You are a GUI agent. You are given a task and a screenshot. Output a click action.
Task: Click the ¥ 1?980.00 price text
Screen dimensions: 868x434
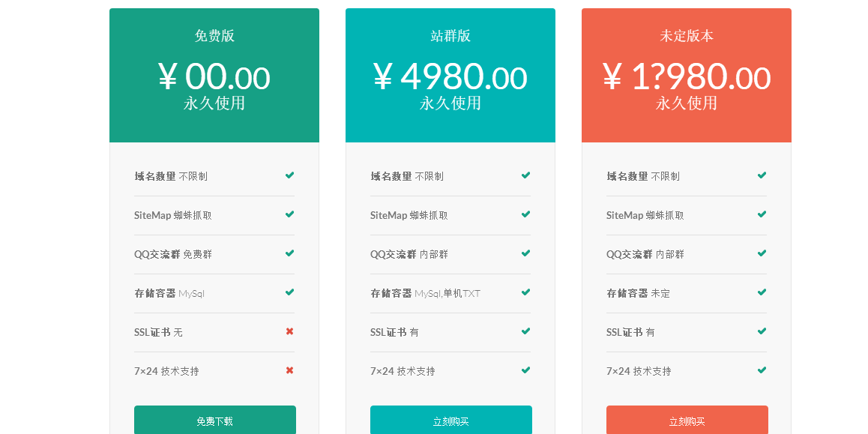coord(687,77)
